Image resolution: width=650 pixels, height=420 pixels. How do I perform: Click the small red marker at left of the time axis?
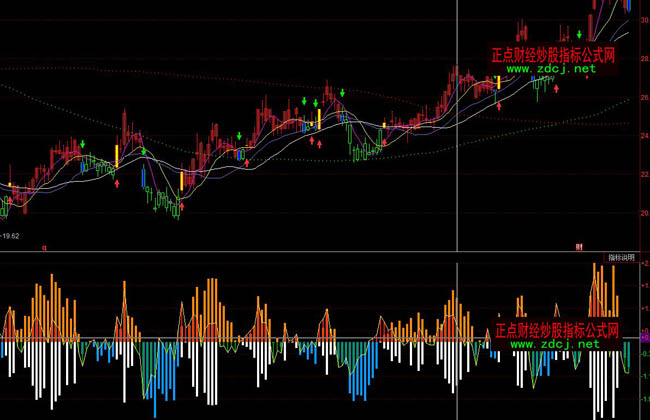pyautogui.click(x=43, y=246)
